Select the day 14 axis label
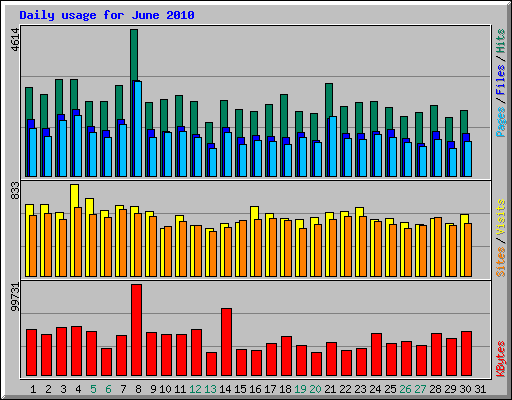The image size is (512, 400). [x=225, y=389]
